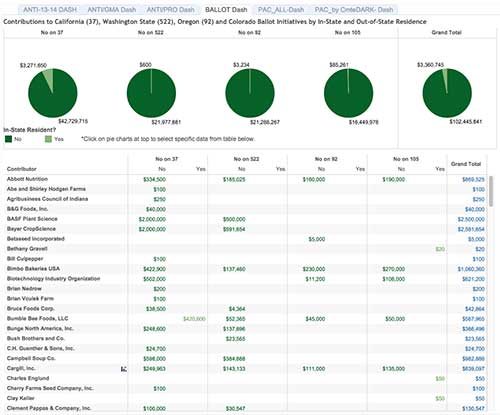Click BASF Plant Science's $500,000 value

pyautogui.click(x=234, y=219)
